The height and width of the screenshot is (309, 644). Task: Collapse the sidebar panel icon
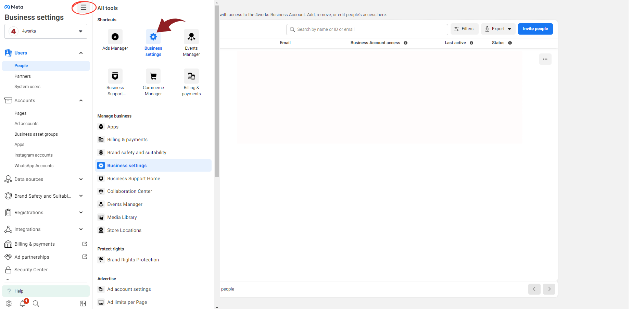point(83,304)
